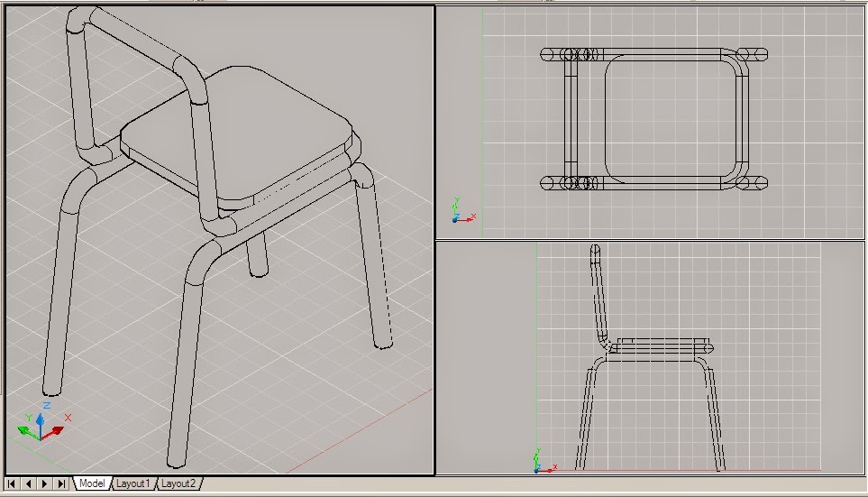Screen dimensions: 868x497
Task: Click the UCS icon in isometric viewport
Action: (x=44, y=421)
